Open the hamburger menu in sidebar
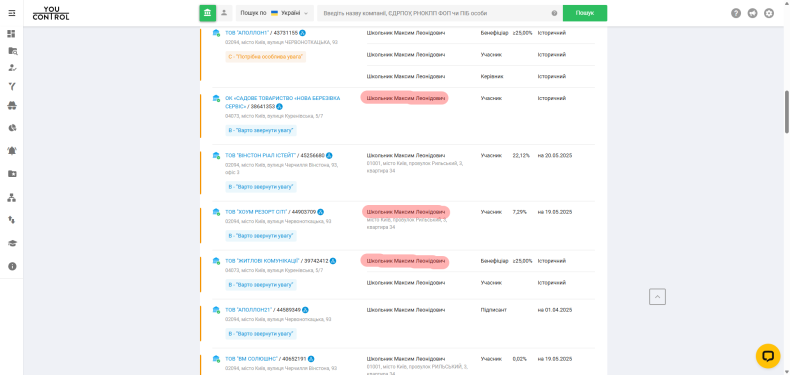790x375 pixels. click(12, 13)
